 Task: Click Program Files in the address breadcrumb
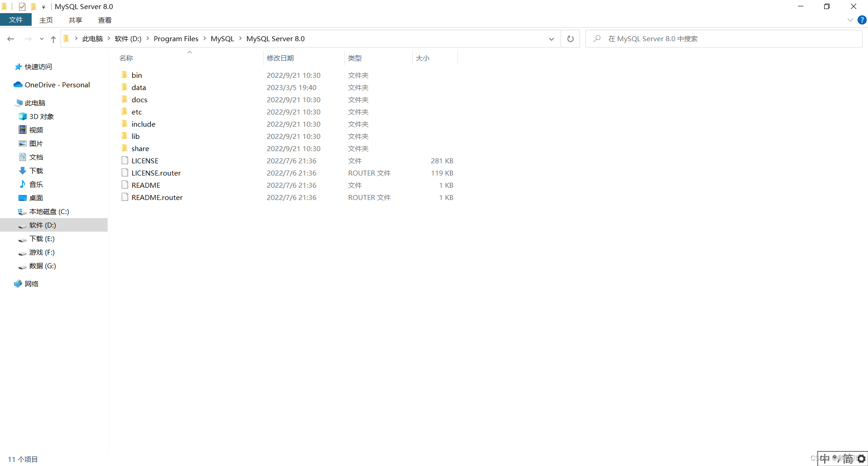point(176,39)
